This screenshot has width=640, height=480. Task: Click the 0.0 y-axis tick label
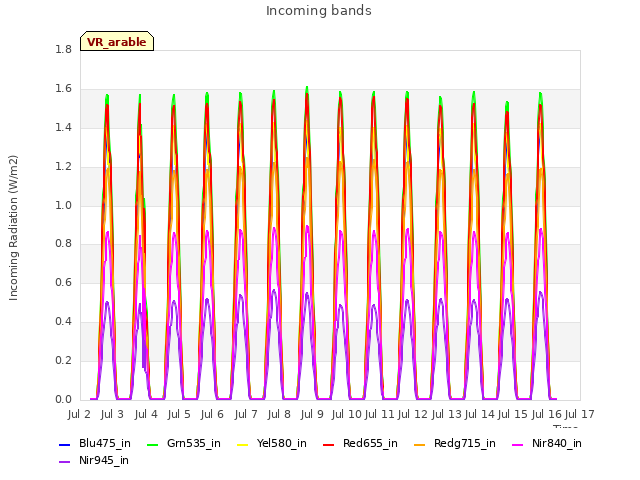coord(63,399)
